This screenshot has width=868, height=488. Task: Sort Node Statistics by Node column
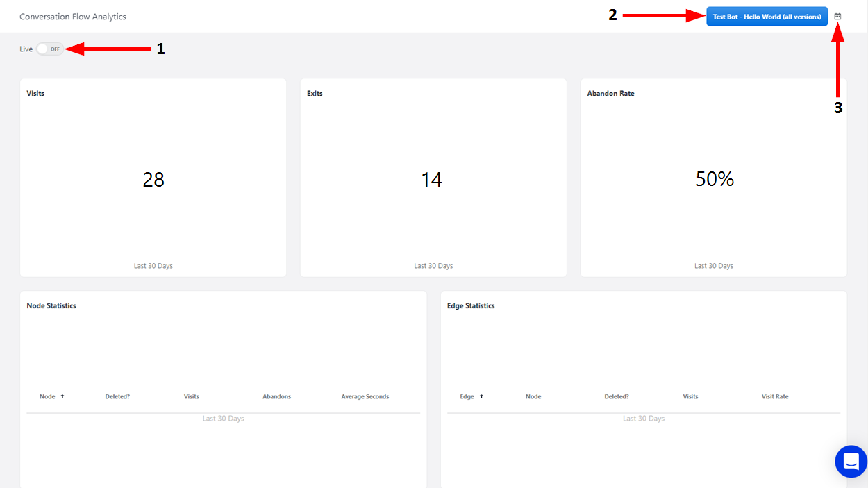(47, 397)
